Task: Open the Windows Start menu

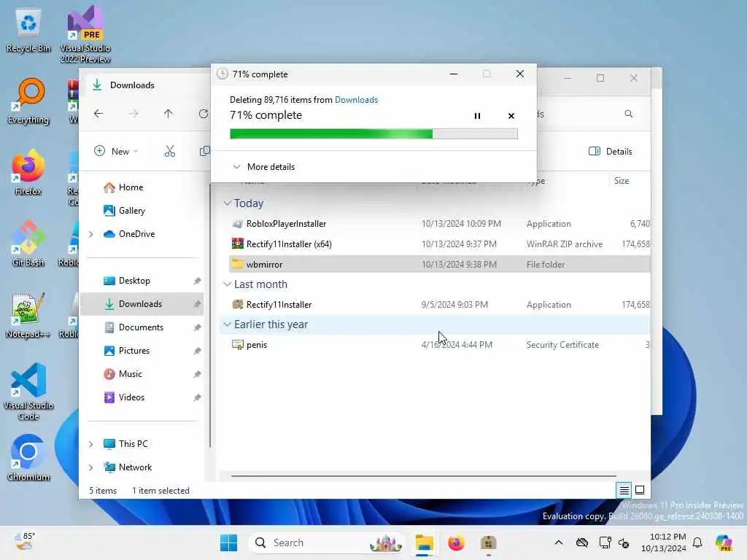Action: [x=228, y=542]
